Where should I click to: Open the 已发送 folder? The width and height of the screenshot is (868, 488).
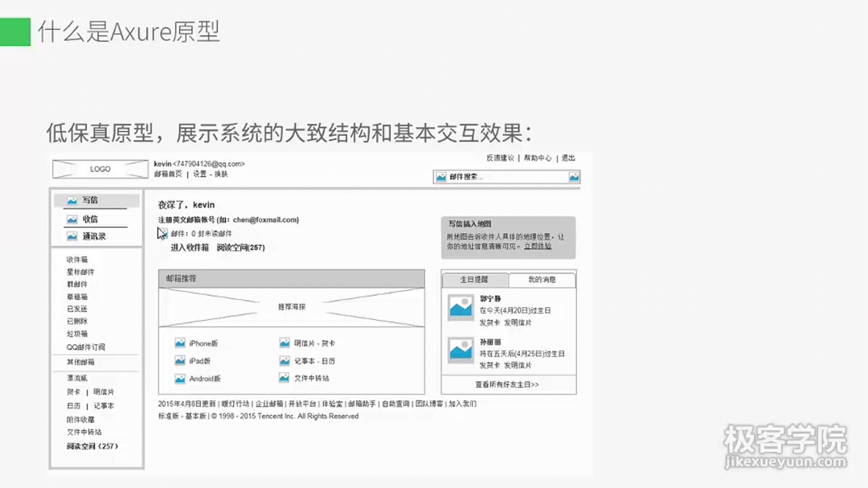point(77,309)
